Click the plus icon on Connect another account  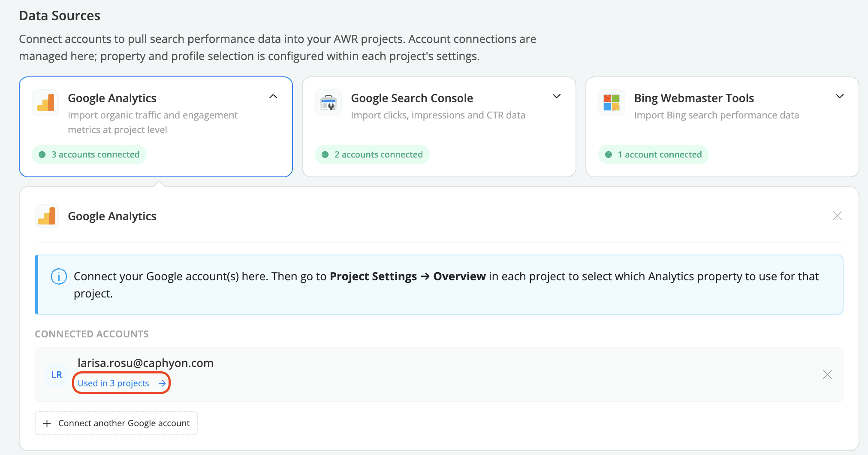coord(47,423)
